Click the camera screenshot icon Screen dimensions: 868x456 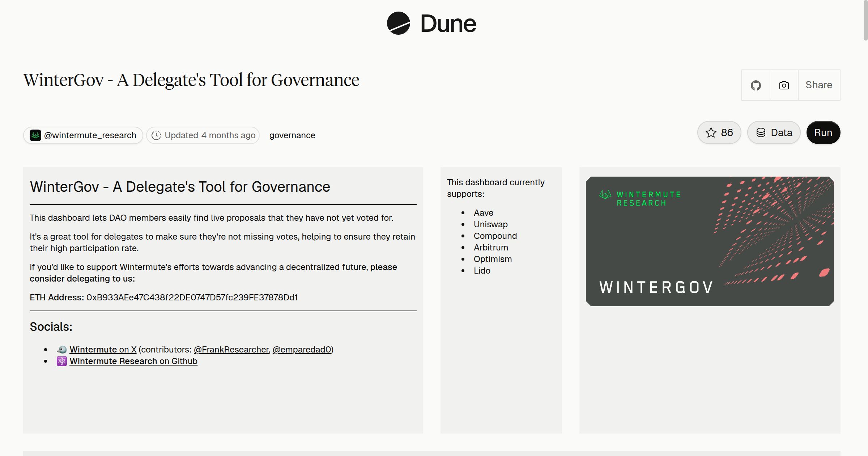point(784,85)
